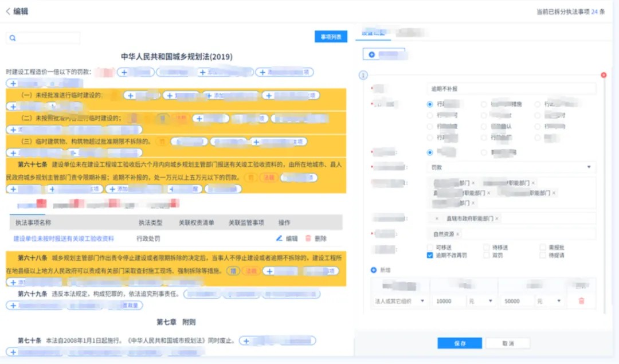Click the 取消 button
The width and height of the screenshot is (619, 364).
click(x=507, y=343)
